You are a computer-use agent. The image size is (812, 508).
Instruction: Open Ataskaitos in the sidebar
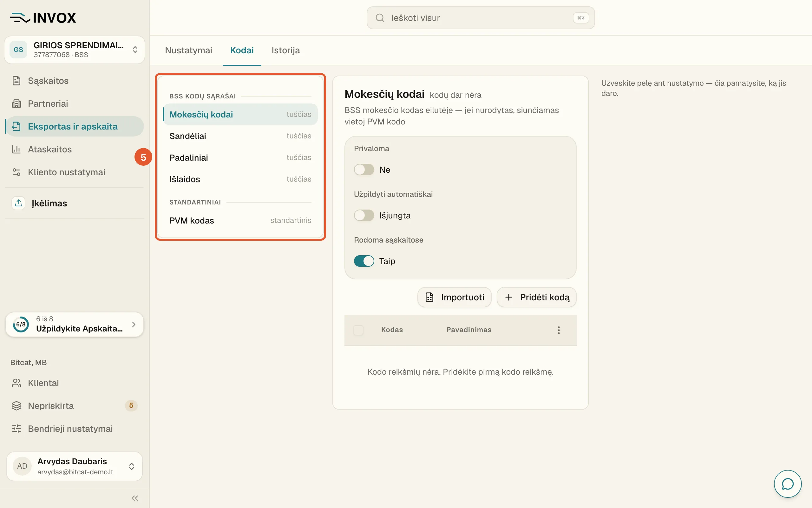tap(75, 149)
